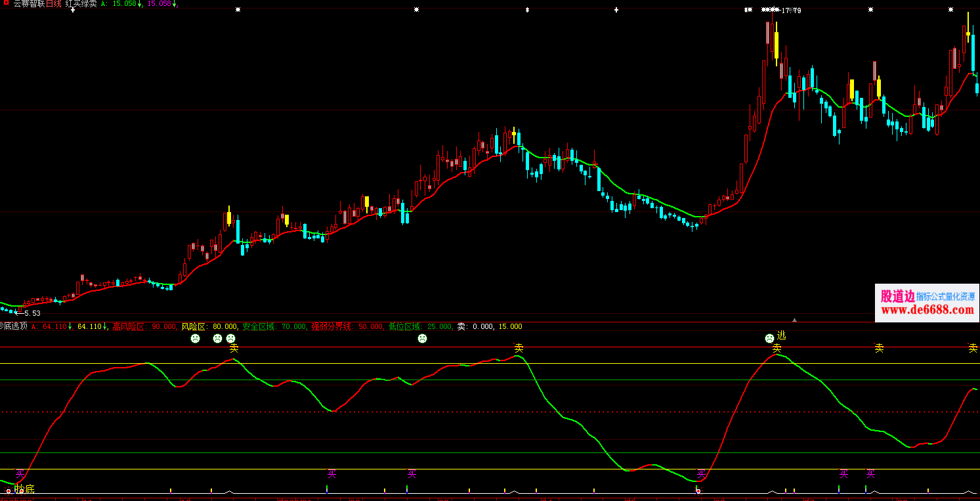Open the 抄底逃顶 sub-indicator name

pyautogui.click(x=13, y=326)
